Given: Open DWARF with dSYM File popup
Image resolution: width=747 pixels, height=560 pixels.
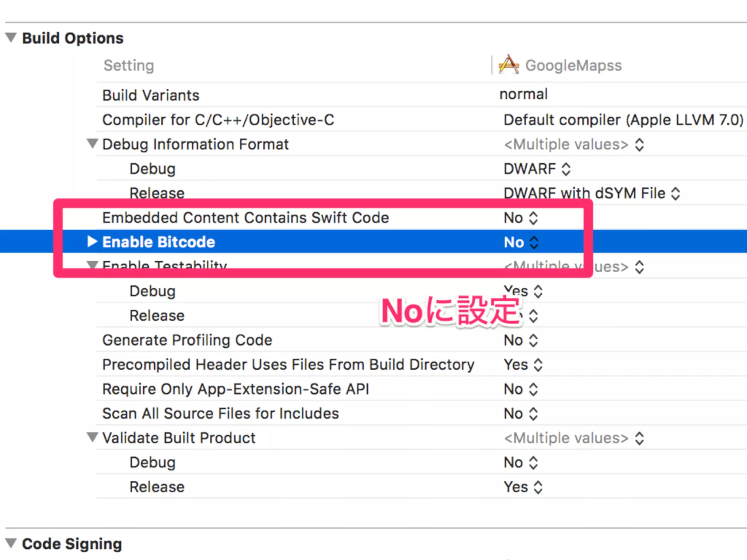Looking at the screenshot, I should (592, 194).
